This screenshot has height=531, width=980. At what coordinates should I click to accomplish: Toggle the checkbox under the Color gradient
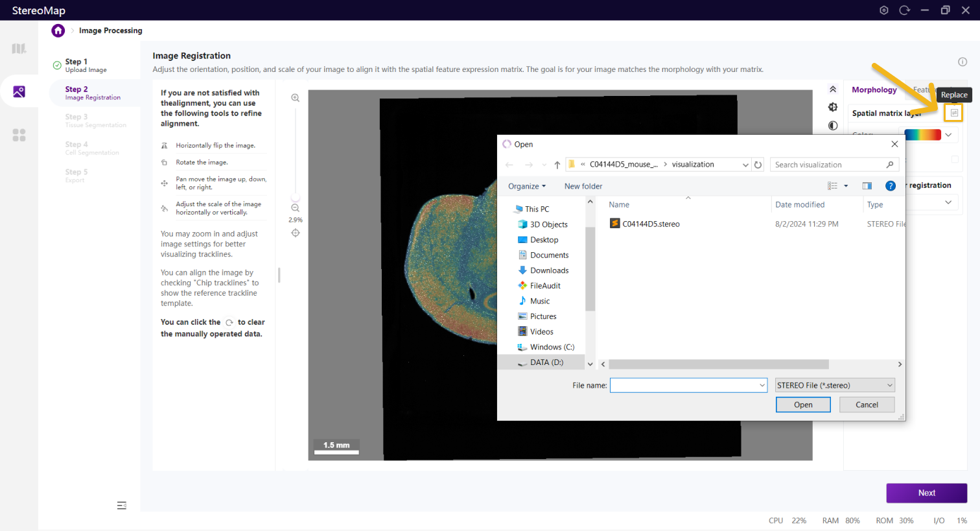(x=954, y=159)
